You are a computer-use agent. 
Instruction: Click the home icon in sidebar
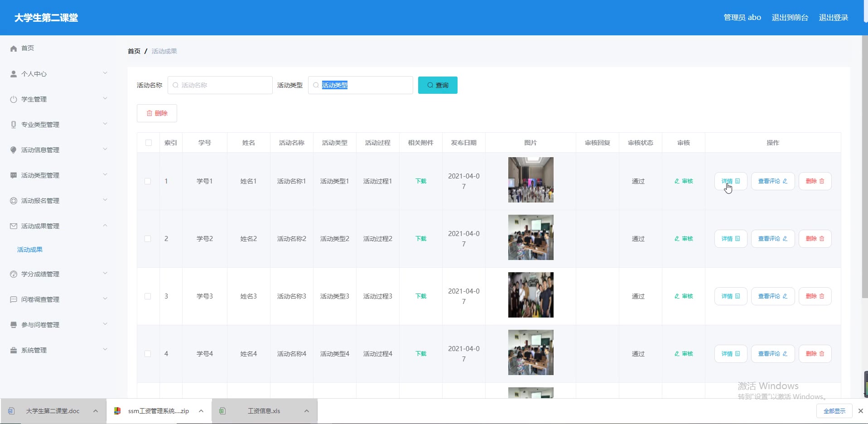click(x=14, y=48)
